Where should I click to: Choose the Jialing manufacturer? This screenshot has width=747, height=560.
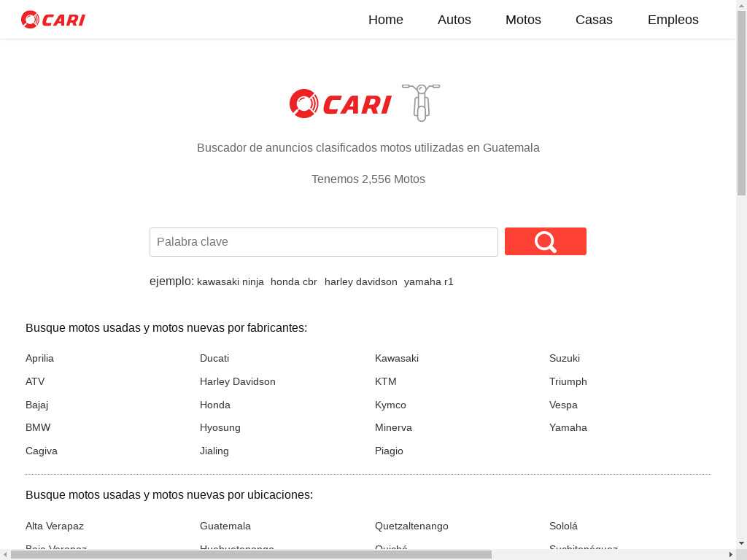(214, 451)
